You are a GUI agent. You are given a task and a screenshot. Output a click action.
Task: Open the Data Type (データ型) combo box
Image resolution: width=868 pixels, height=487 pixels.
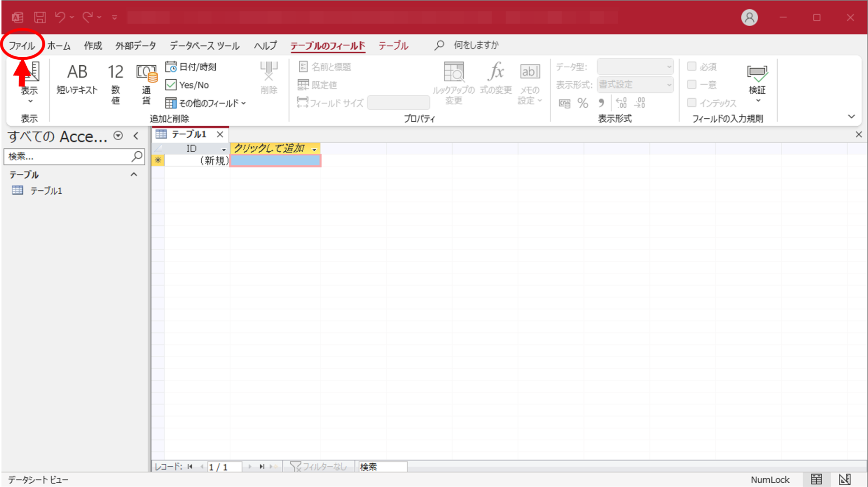(635, 67)
